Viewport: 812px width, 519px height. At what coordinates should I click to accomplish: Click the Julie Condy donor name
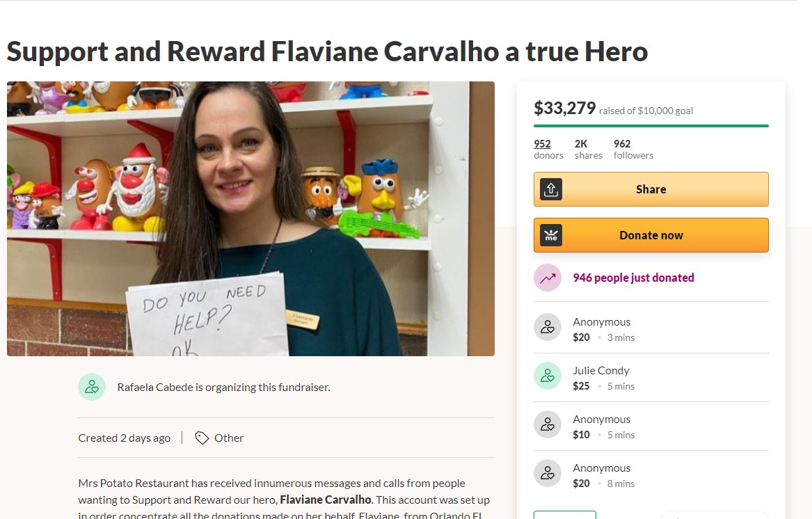(600, 371)
